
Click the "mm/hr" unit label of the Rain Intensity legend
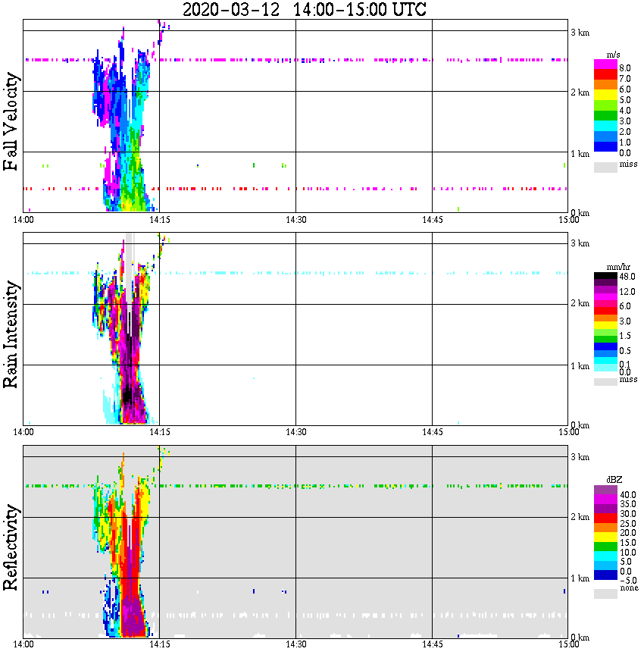click(x=618, y=267)
